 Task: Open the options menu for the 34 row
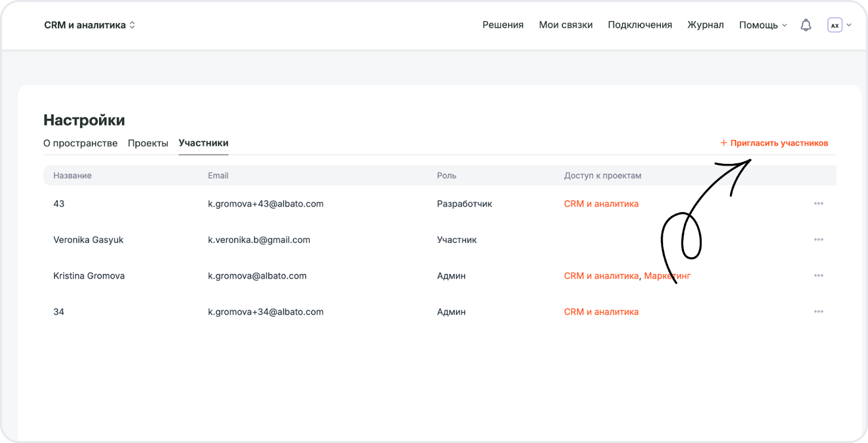pos(819,312)
